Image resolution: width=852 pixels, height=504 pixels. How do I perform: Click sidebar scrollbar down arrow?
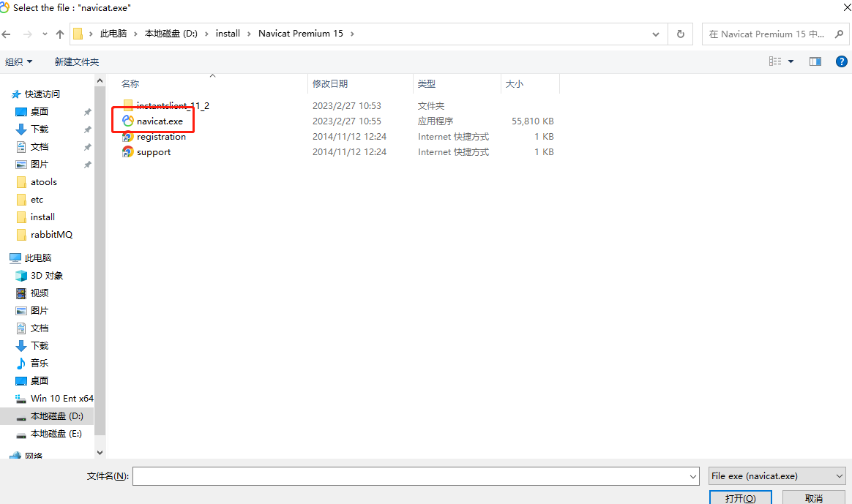pyautogui.click(x=100, y=452)
